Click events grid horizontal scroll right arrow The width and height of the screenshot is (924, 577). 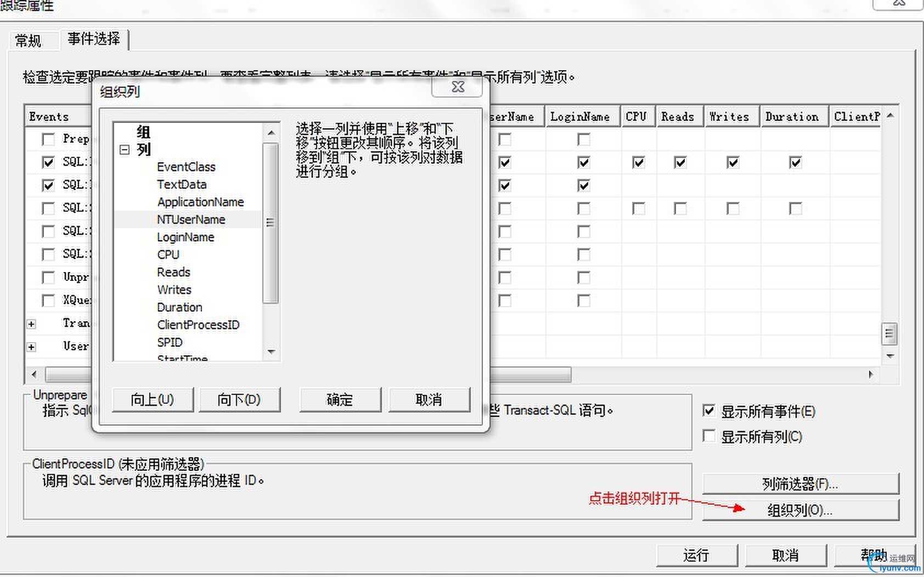(870, 375)
